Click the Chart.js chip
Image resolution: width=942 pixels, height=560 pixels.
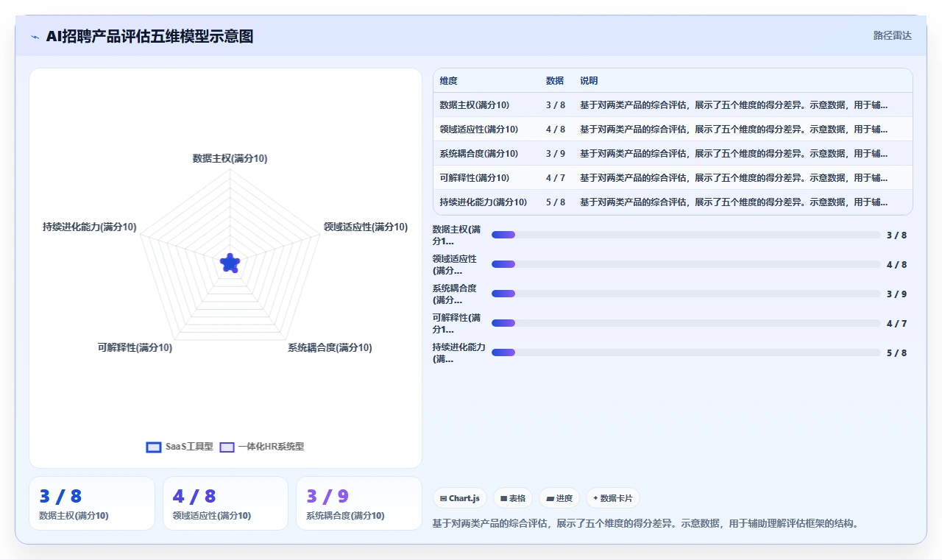460,498
